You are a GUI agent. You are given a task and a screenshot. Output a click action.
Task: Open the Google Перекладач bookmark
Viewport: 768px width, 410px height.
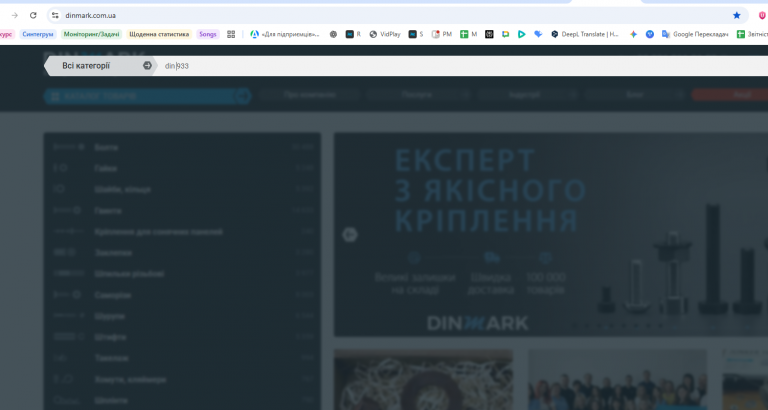[695, 34]
